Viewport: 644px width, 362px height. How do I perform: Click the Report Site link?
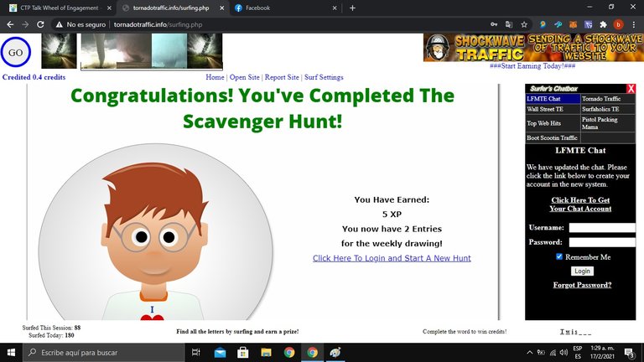coord(282,77)
